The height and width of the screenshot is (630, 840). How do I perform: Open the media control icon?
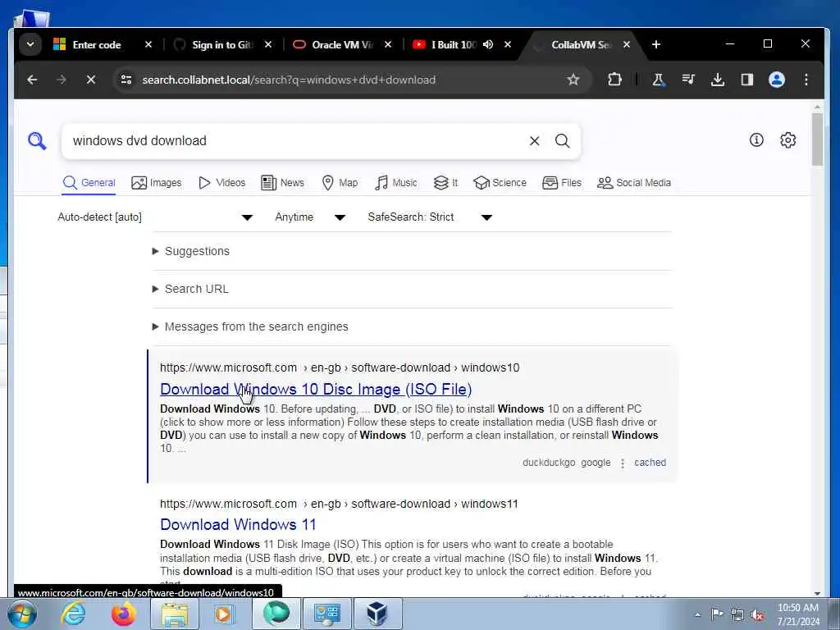688,80
